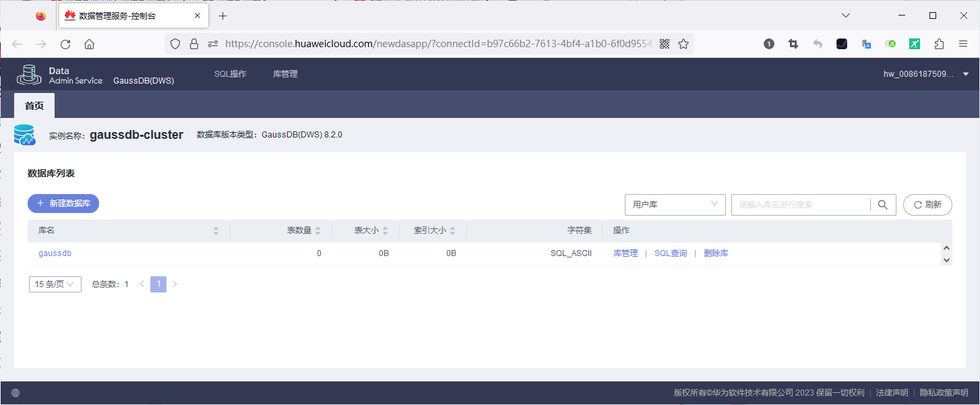Viewport: 980px width, 405px height.
Task: Click 删除库 link in gaussdb row
Action: coord(716,253)
